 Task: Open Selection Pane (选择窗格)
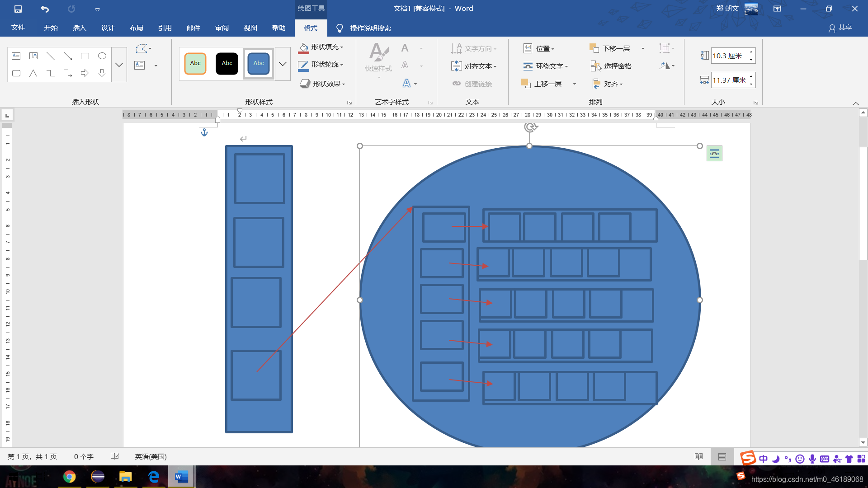(x=611, y=66)
